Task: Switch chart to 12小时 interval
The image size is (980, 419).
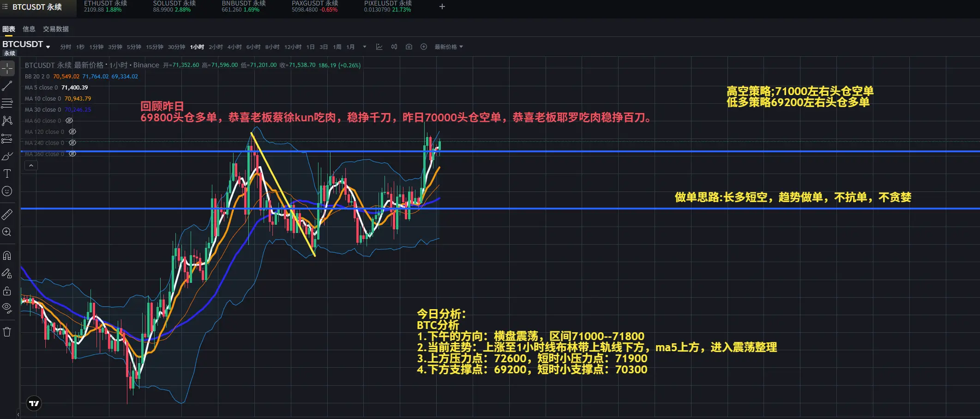Action: 293,47
